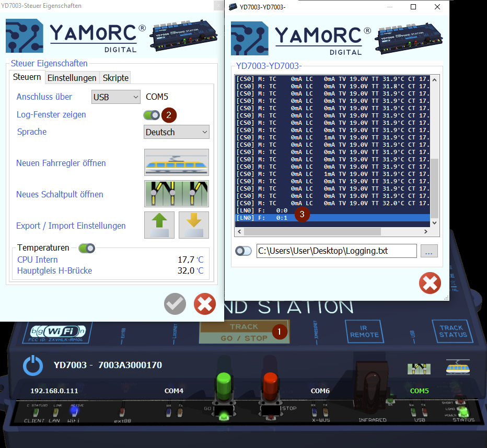This screenshot has height=448, width=487.
Task: Click the browse '...' button for log file
Action: (x=429, y=251)
